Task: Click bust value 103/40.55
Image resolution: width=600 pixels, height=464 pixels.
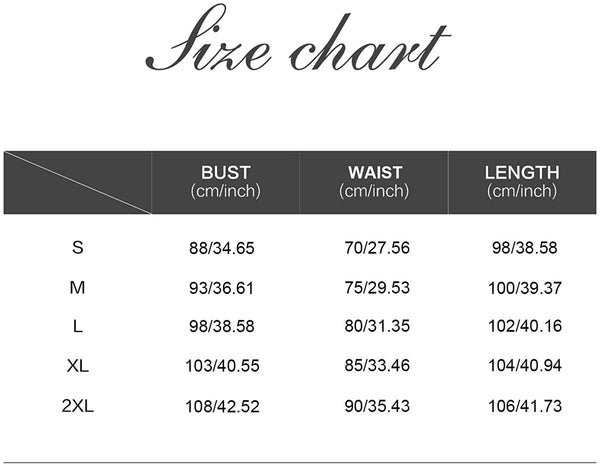Action: pos(221,368)
